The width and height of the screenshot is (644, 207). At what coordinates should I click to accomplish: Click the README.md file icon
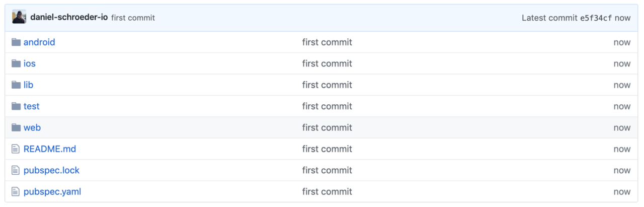click(16, 149)
